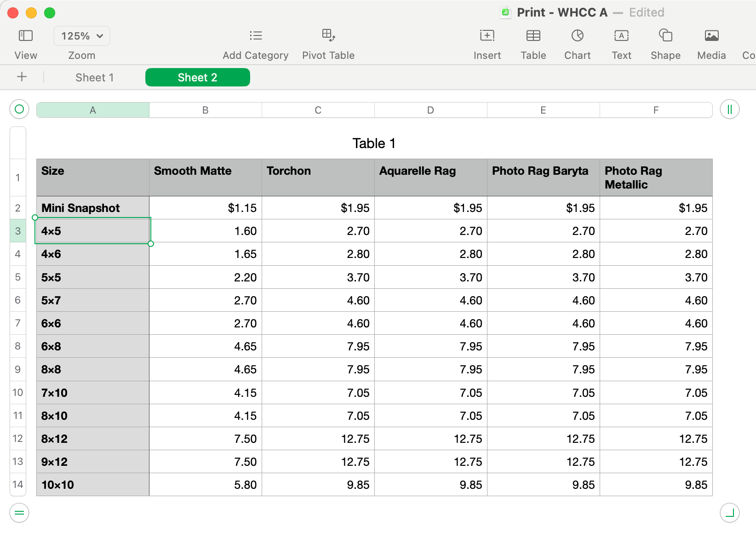Open the Insert menu icon
The width and height of the screenshot is (756, 538).
coord(487,36)
